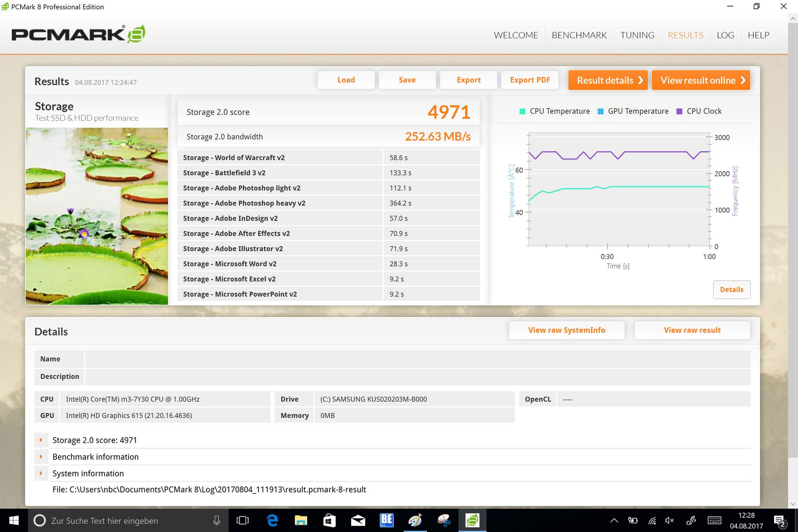The width and height of the screenshot is (798, 532).
Task: Click the PCMark 8 logo
Action: coord(78,34)
